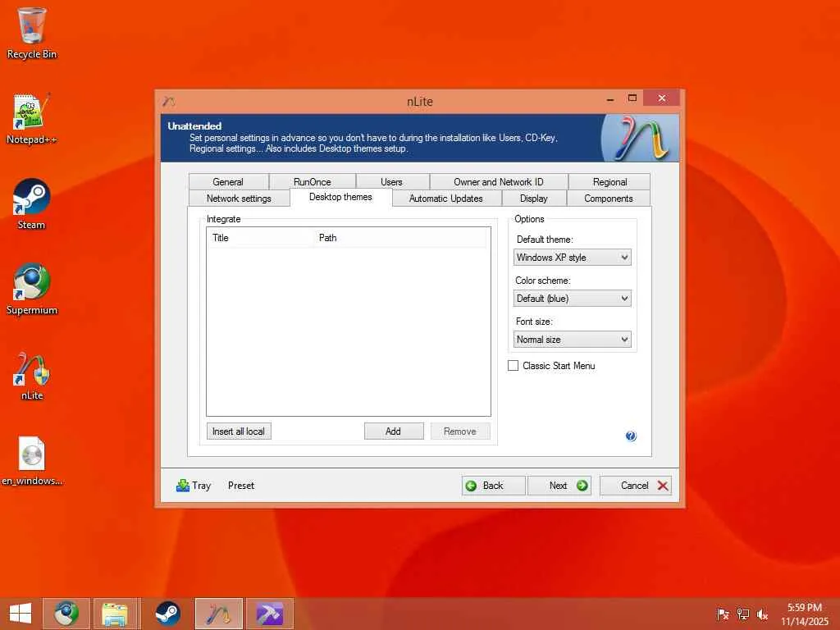Click the nLite title bar icon
The width and height of the screenshot is (840, 630).
pyautogui.click(x=169, y=101)
